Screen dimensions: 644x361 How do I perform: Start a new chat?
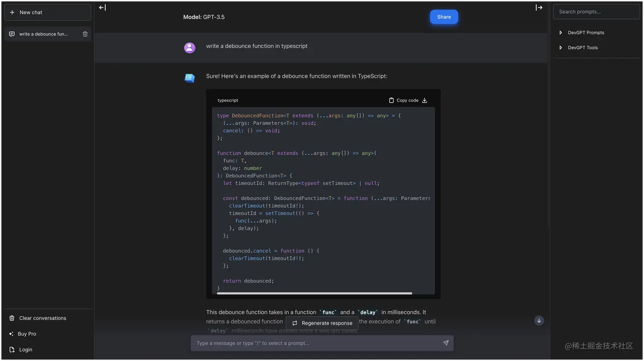pyautogui.click(x=48, y=12)
